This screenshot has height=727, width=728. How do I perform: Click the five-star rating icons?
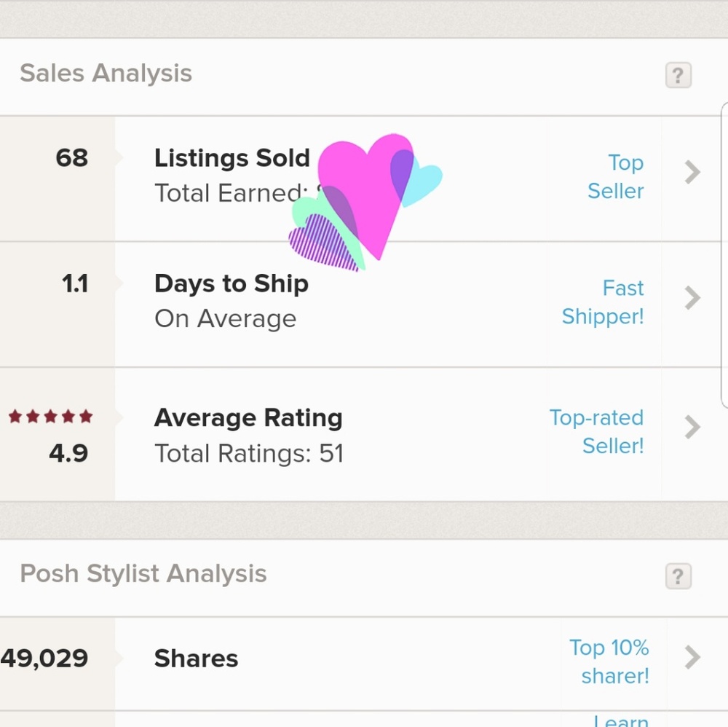51,417
